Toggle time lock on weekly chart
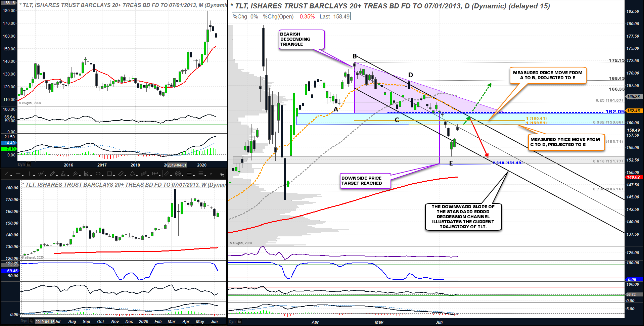The image size is (644, 326). pyautogui.click(x=31, y=321)
